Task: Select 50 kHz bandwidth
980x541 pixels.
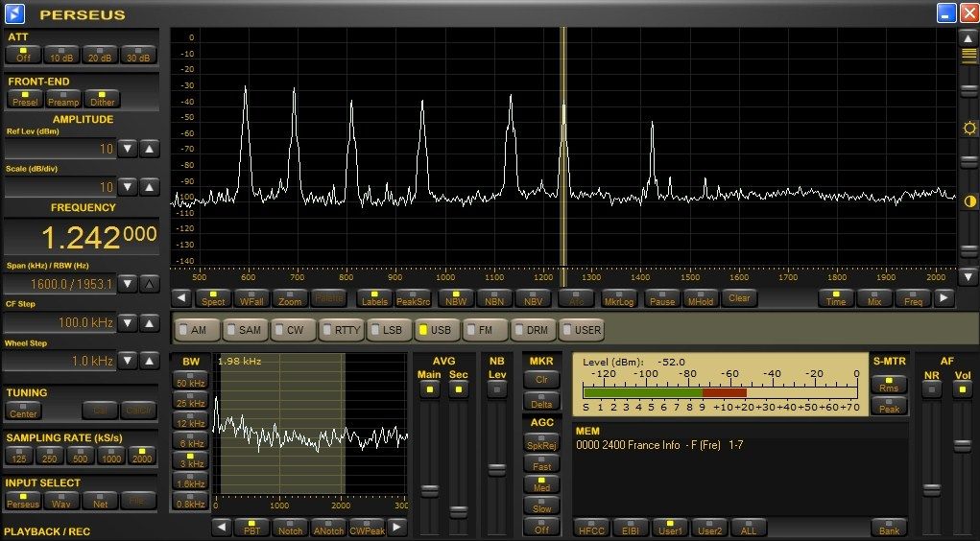Action: click(191, 380)
